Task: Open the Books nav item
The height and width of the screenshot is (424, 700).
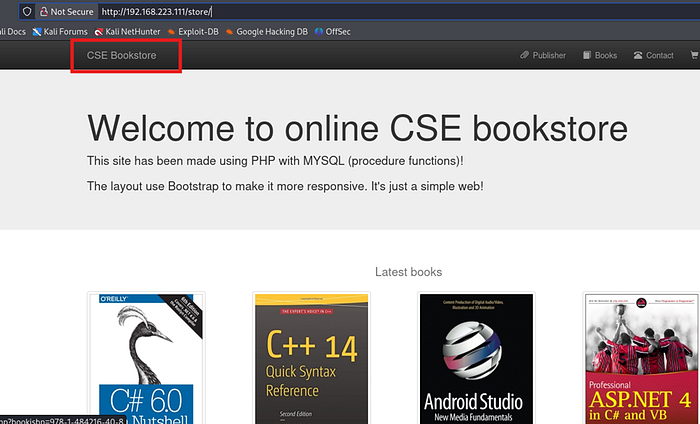Action: click(600, 55)
